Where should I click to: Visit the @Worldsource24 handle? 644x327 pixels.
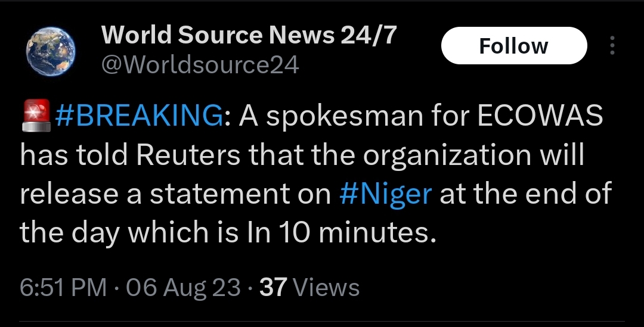click(x=200, y=65)
